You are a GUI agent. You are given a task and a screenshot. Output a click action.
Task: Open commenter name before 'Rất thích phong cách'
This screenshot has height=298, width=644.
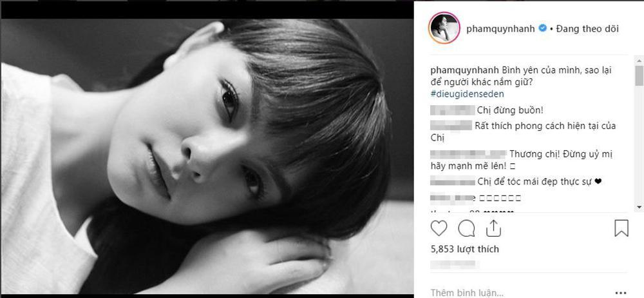click(451, 126)
